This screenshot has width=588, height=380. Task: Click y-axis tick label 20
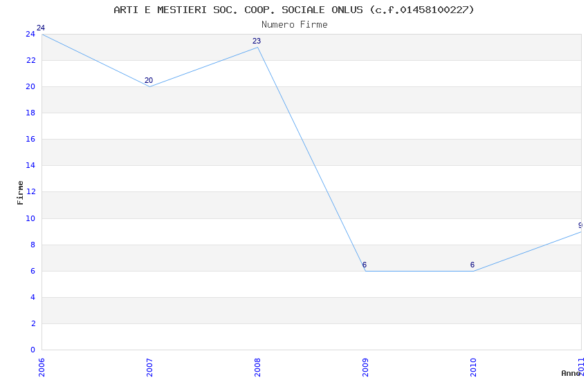coord(30,86)
